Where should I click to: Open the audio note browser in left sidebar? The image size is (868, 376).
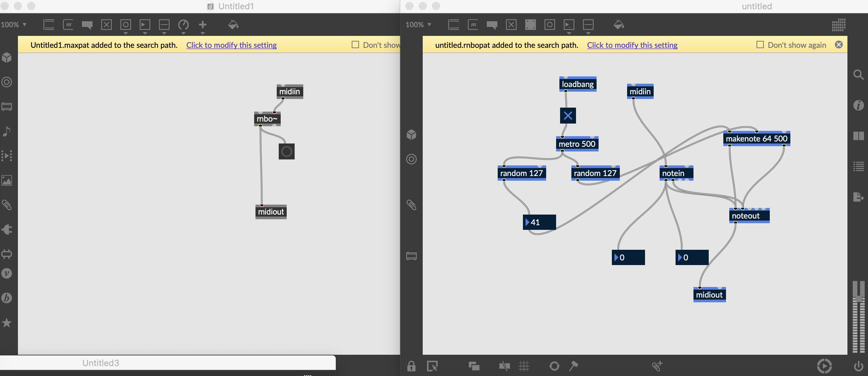point(7,131)
